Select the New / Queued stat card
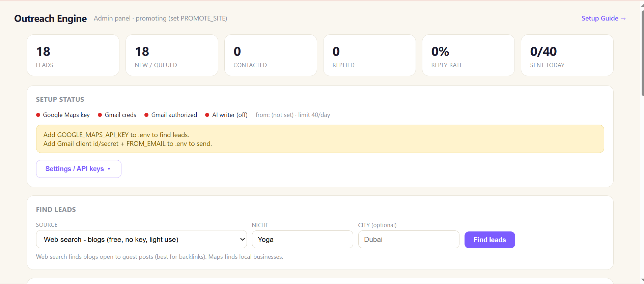Viewport: 644px width, 284px height. [x=172, y=55]
